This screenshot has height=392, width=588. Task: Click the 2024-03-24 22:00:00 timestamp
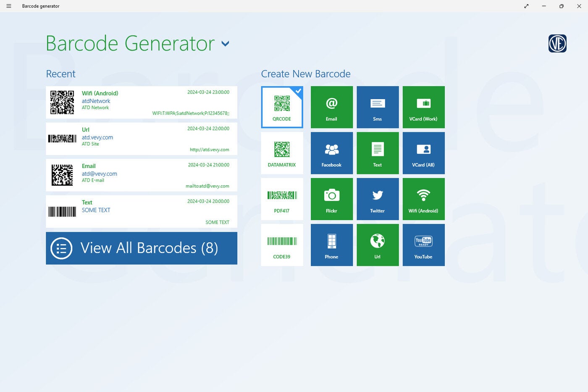pos(208,129)
